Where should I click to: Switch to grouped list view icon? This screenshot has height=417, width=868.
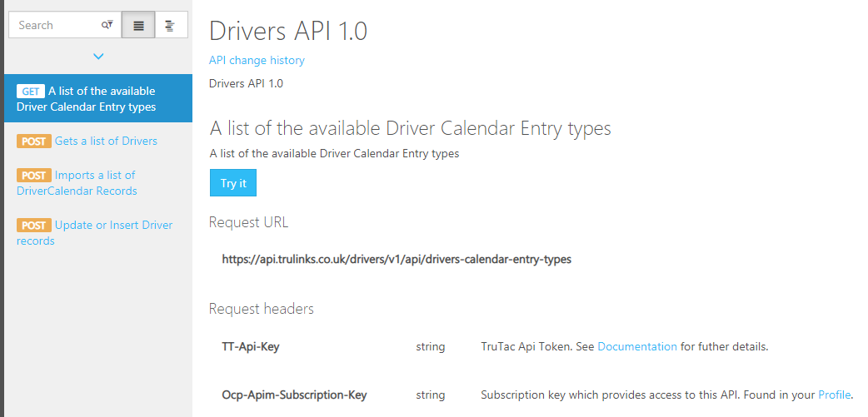(171, 26)
